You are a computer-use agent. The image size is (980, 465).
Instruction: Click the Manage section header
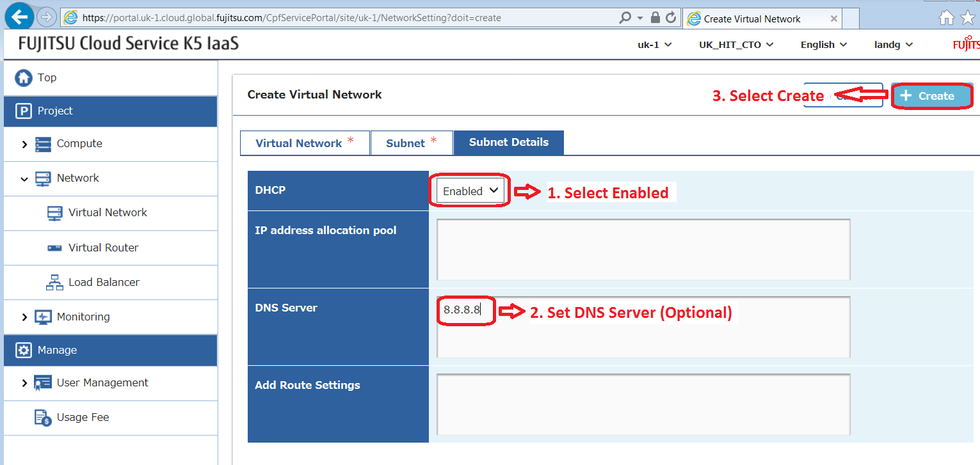(111, 351)
